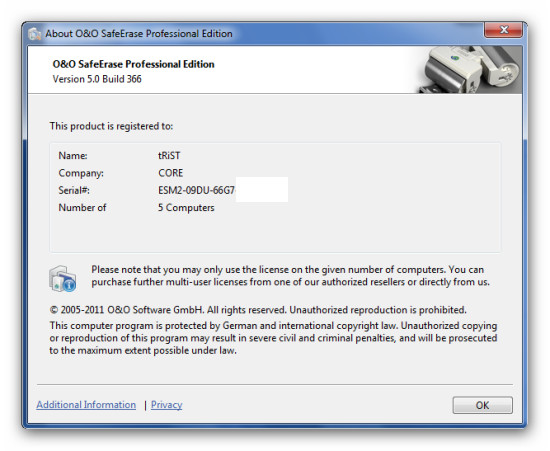
Task: Click the license information icon beside the note
Action: tap(62, 279)
